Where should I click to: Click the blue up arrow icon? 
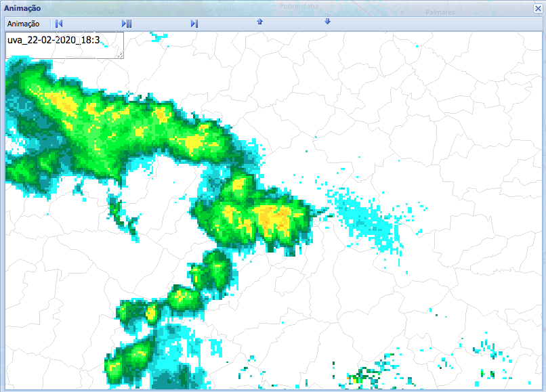click(259, 23)
